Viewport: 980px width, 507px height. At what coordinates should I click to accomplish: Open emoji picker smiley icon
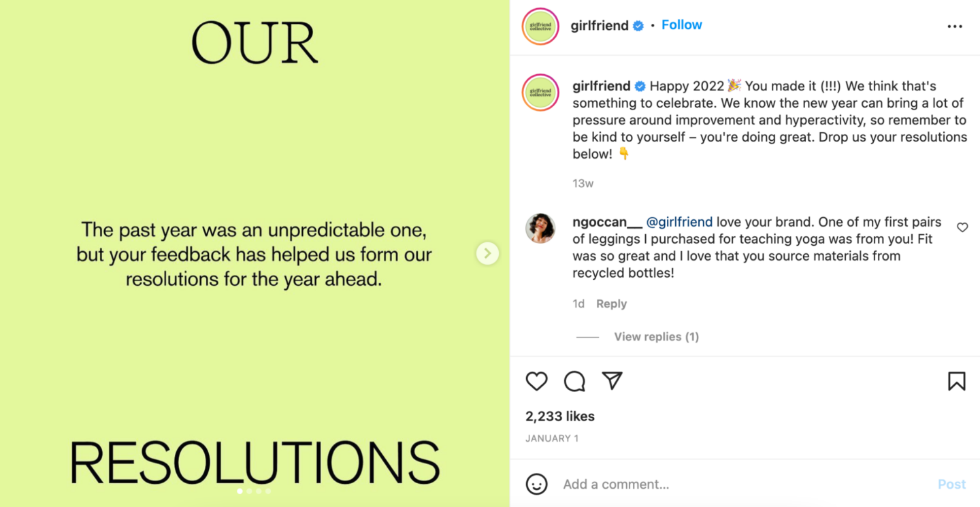(x=537, y=484)
